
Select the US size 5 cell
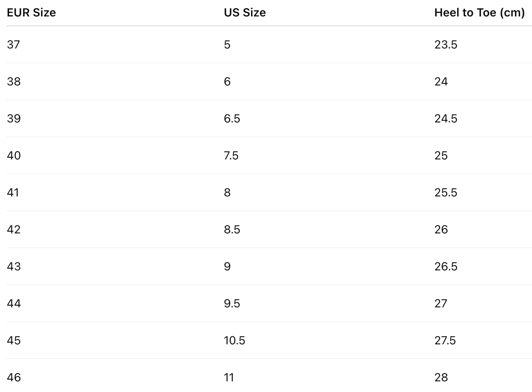(227, 44)
